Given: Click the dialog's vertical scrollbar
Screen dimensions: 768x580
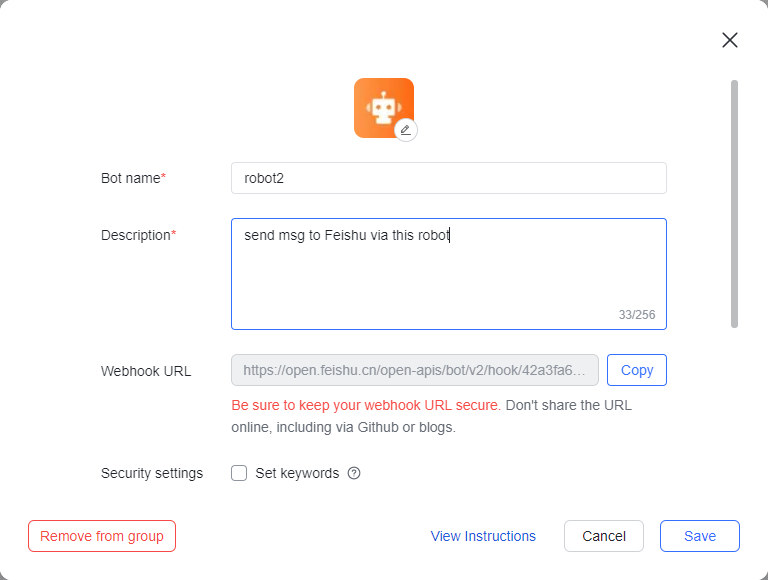Looking at the screenshot, I should point(734,204).
